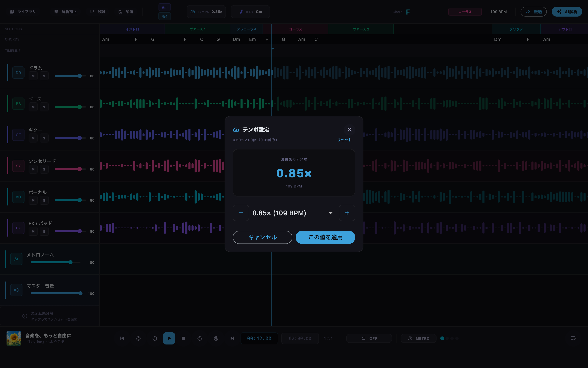Stop playback
Image resolution: width=588 pixels, height=368 pixels.
click(184, 338)
